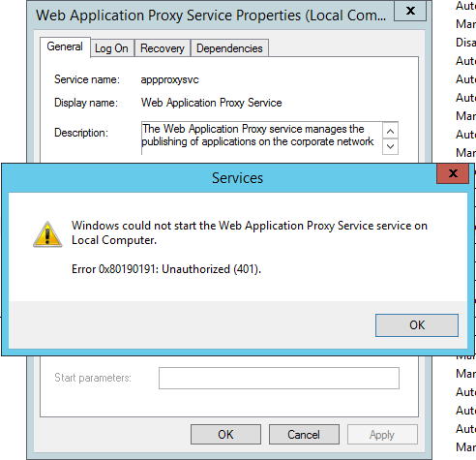The width and height of the screenshot is (476, 460).
Task: Close the Services error dialog
Action: 453,173
